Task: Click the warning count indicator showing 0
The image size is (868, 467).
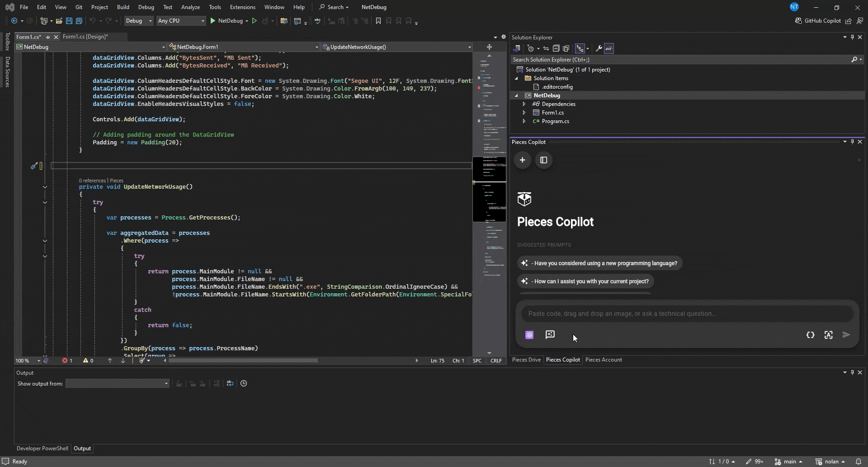Action: 88,361
